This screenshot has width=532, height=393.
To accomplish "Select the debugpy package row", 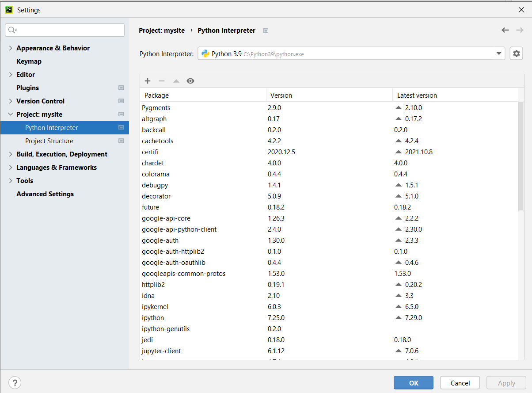I will pyautogui.click(x=329, y=185).
